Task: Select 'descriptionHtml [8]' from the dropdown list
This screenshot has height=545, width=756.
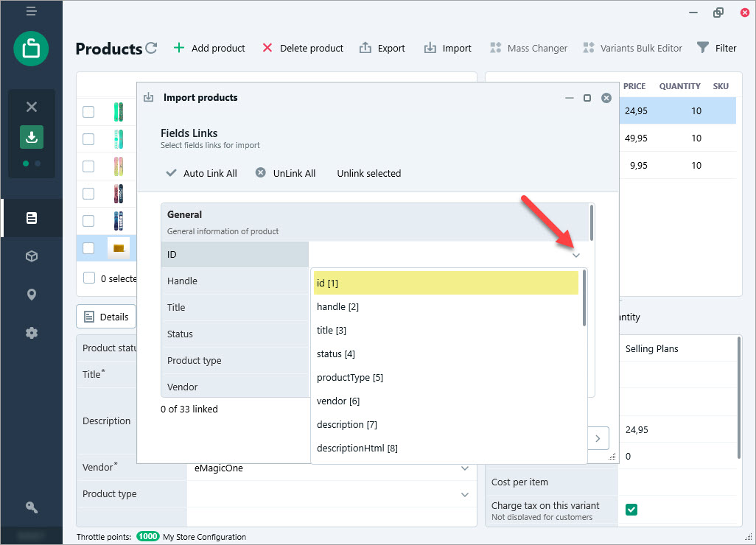Action: click(446, 448)
